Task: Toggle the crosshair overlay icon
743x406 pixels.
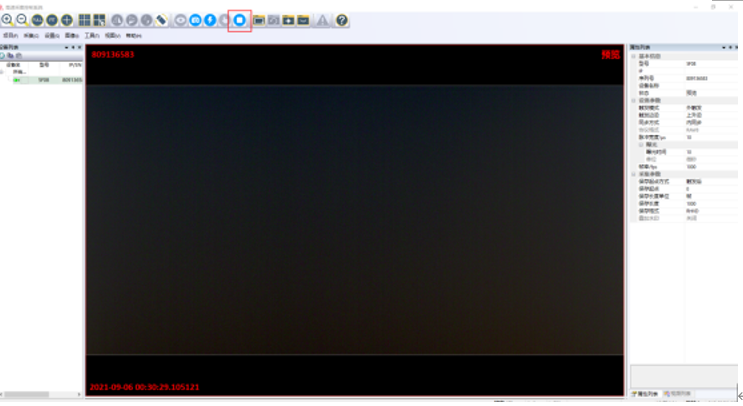Action: 67,20
